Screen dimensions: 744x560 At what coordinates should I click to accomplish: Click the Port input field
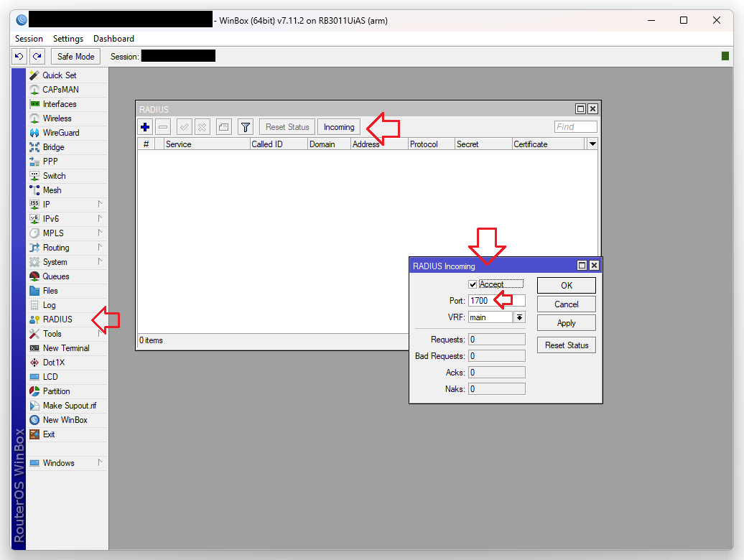click(496, 301)
